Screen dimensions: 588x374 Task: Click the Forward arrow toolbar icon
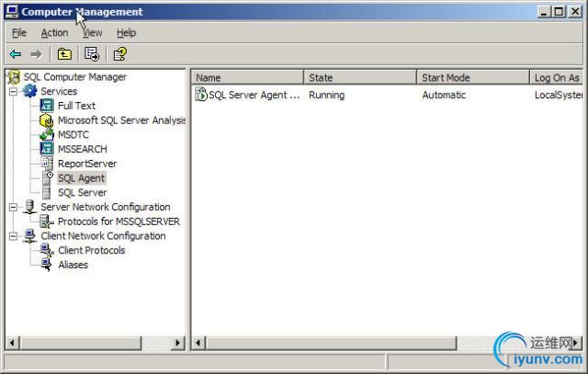tap(36, 54)
